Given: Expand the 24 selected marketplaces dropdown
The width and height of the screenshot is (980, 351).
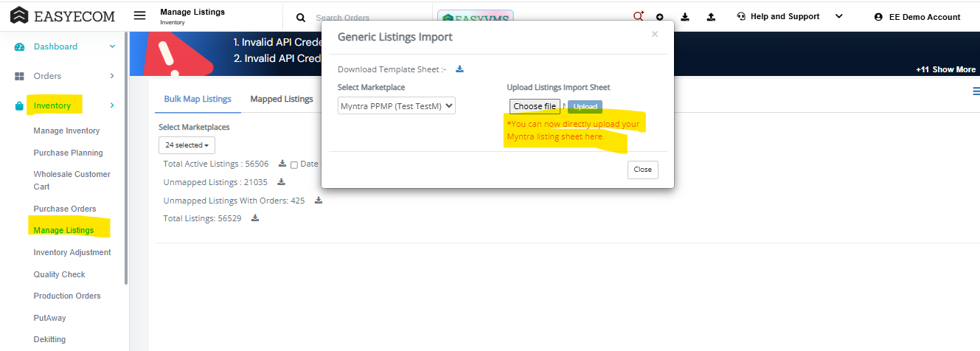Looking at the screenshot, I should 187,145.
